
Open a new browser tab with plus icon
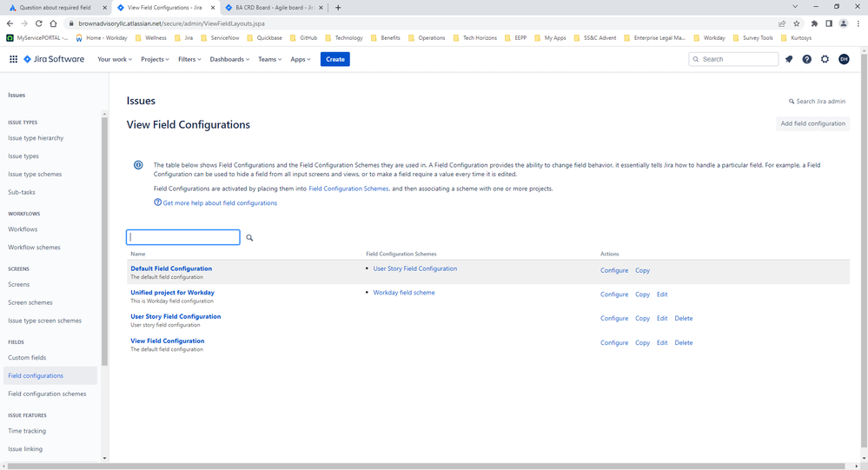338,8
